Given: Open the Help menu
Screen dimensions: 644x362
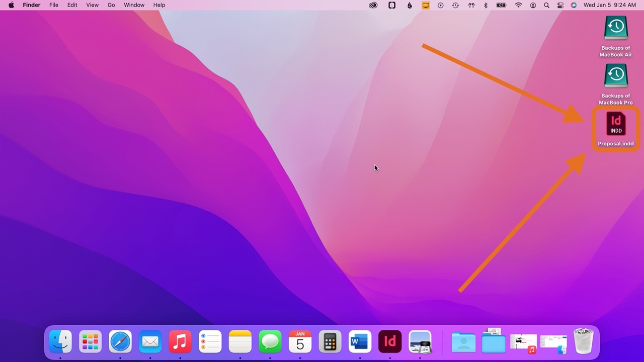Looking at the screenshot, I should coord(159,5).
